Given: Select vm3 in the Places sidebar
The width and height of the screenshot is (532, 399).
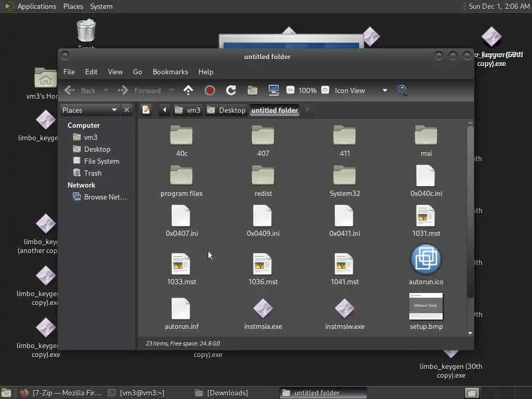Looking at the screenshot, I should (85, 137).
